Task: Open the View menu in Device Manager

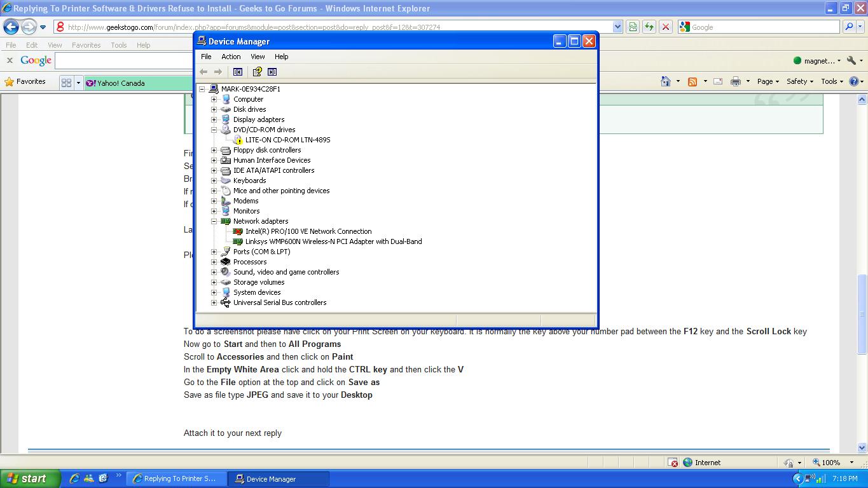Action: pos(258,57)
